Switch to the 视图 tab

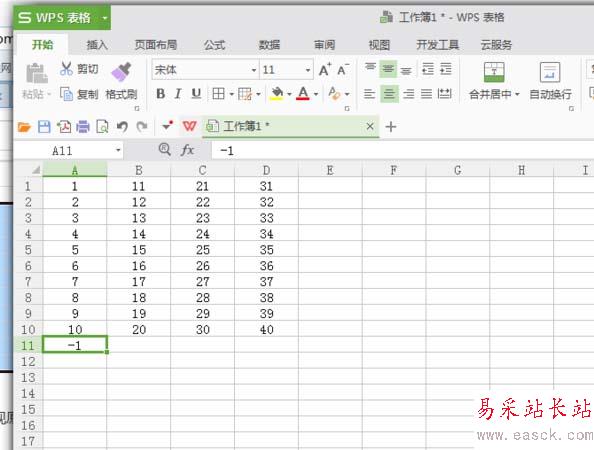click(x=379, y=45)
